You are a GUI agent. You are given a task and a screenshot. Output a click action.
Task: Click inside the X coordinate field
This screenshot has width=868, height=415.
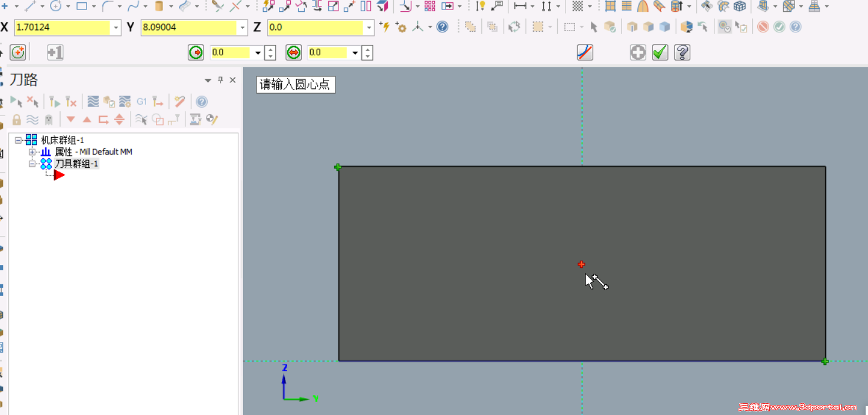coord(62,27)
